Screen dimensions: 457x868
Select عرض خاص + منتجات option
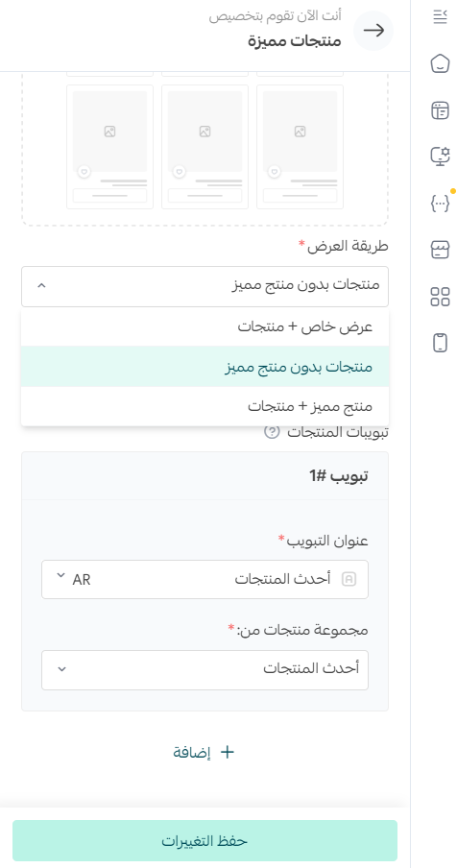(x=204, y=327)
